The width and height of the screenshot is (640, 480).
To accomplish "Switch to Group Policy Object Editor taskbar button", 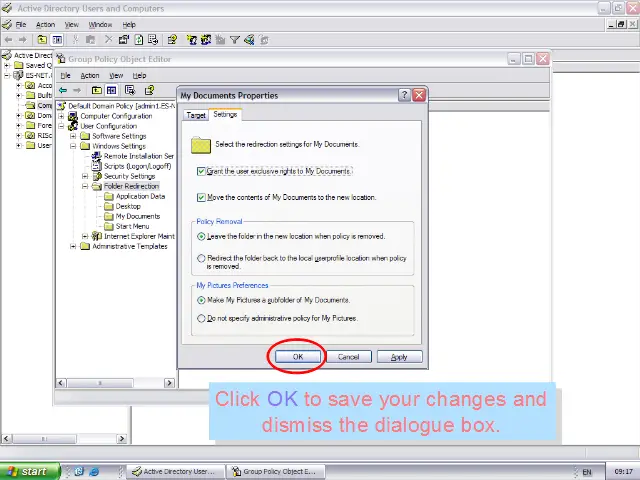I will coord(276,471).
